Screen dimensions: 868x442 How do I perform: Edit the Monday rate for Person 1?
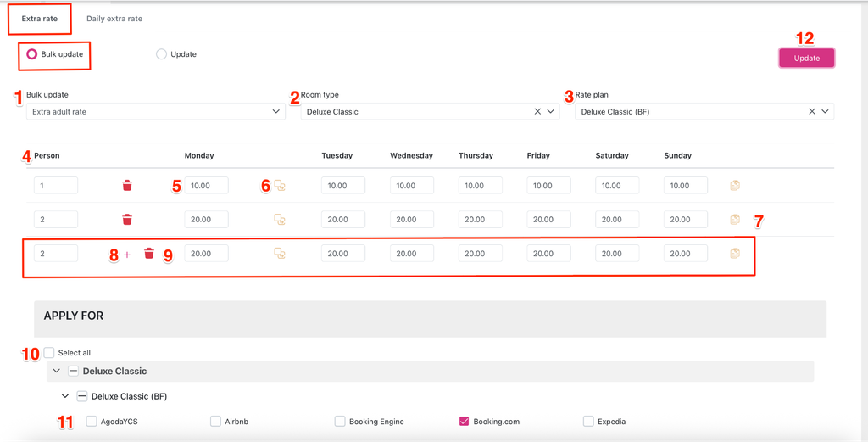[x=207, y=186]
